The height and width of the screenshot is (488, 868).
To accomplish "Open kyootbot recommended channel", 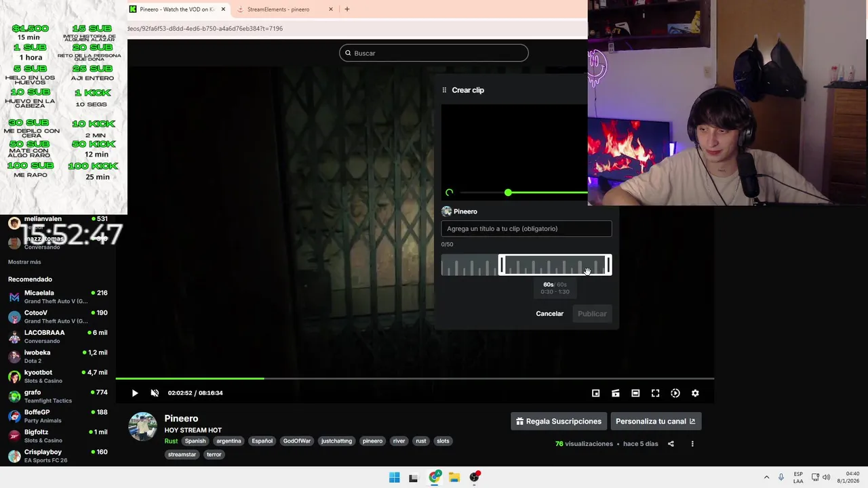I will click(58, 376).
